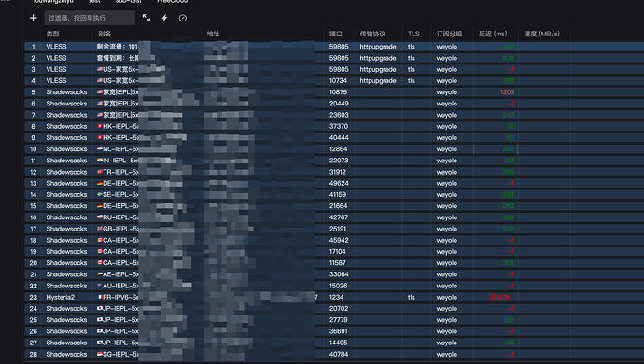Sort by the 延迟 (ms) column header
This screenshot has height=364, width=644.
pyautogui.click(x=493, y=34)
